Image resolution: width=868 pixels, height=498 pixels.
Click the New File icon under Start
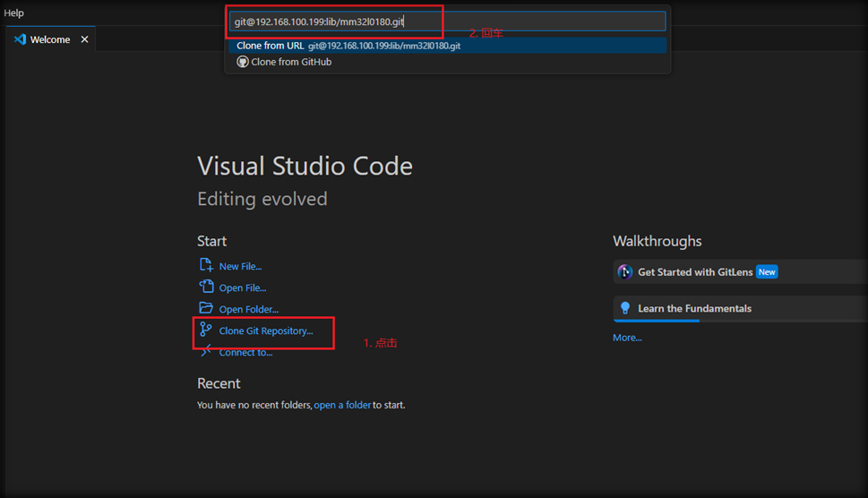(x=206, y=266)
